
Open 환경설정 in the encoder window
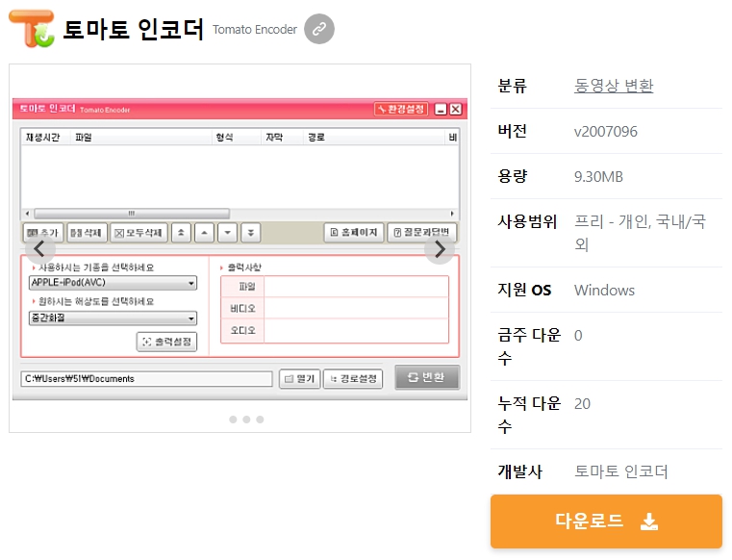click(401, 110)
